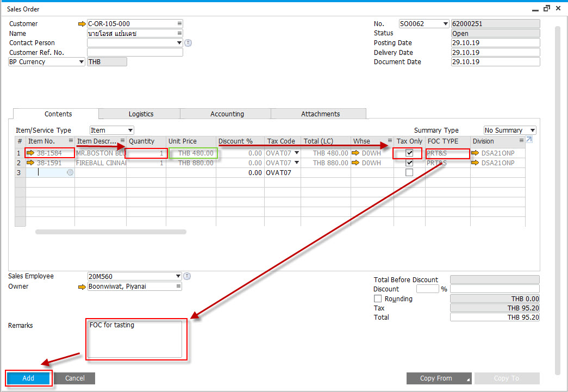Expand the Summary Type dropdown

click(510, 130)
